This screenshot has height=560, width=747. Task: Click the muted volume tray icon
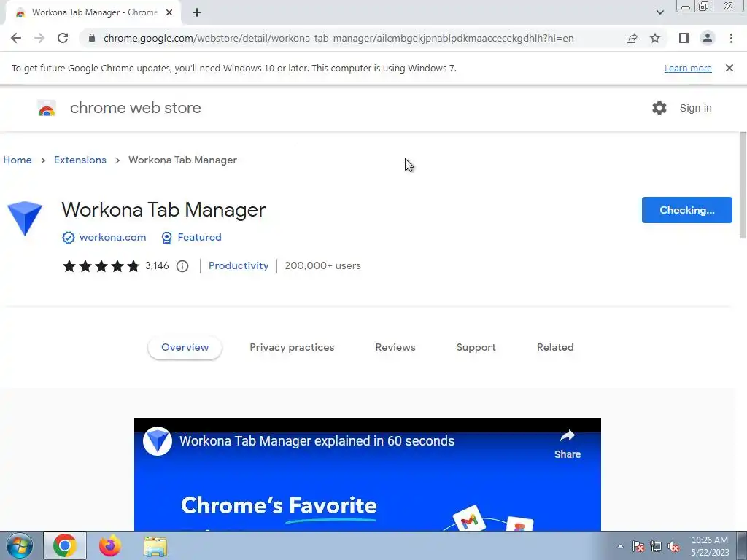click(x=673, y=547)
